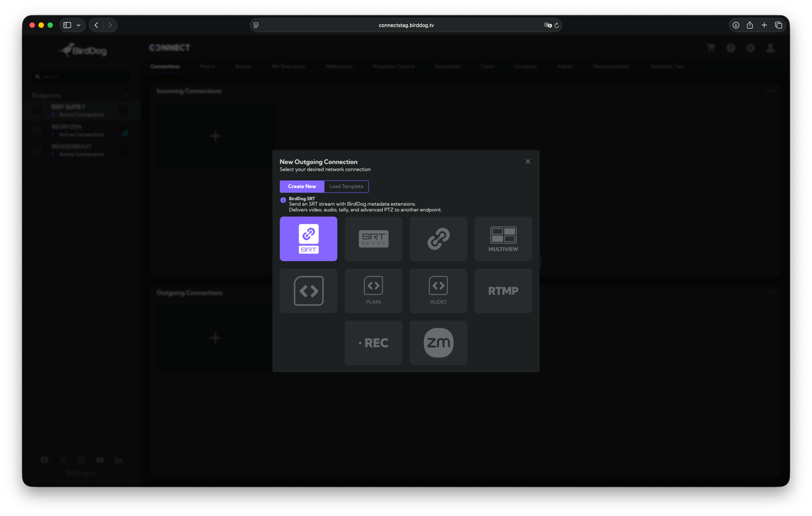Open the Incoming Connections options menu
The height and width of the screenshot is (516, 812).
(770, 91)
